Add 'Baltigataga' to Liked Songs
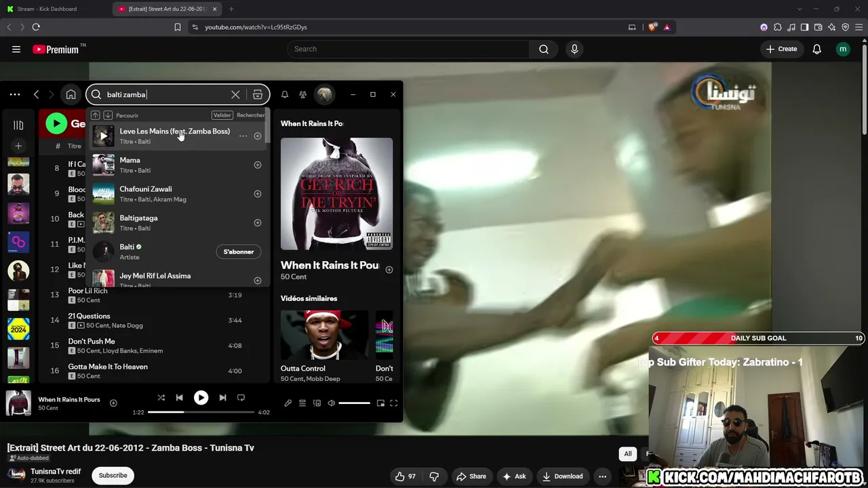Screen dimensions: 868x488 [x=258, y=223]
